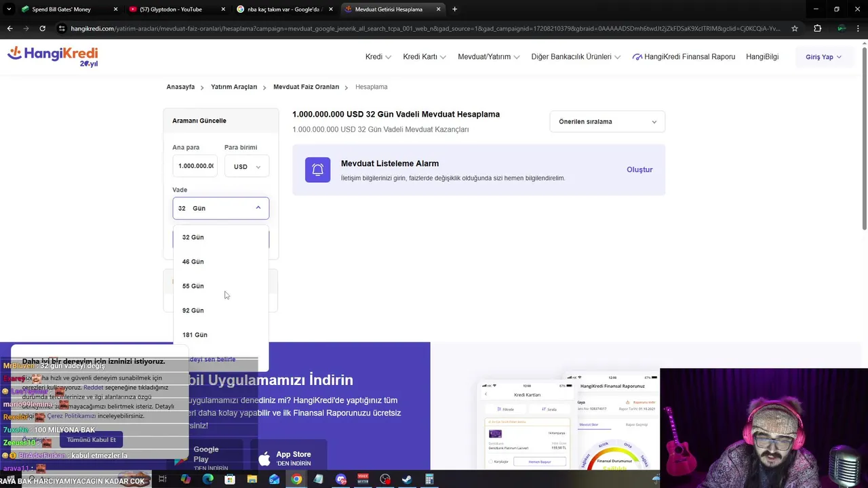Click Kredi Kartları app screenshot thumbnail
Image resolution: width=868 pixels, height=488 pixels.
528,427
